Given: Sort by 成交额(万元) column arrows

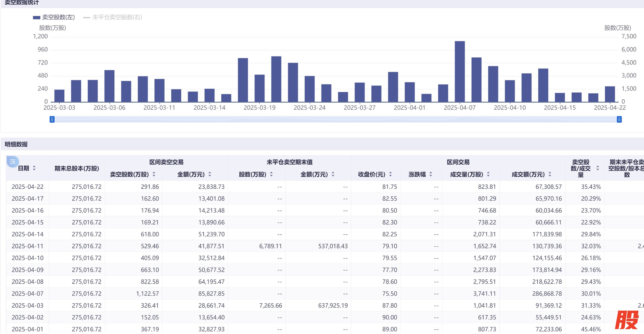Looking at the screenshot, I should click(x=550, y=174).
